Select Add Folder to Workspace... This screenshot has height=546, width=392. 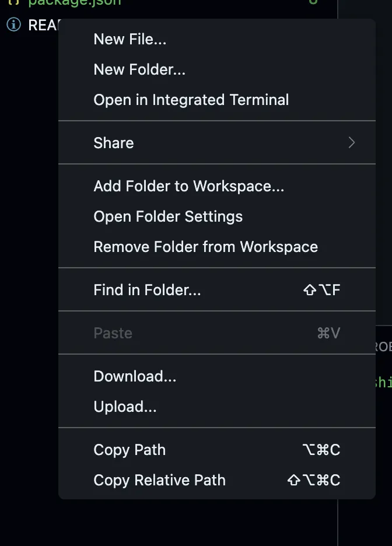(189, 187)
